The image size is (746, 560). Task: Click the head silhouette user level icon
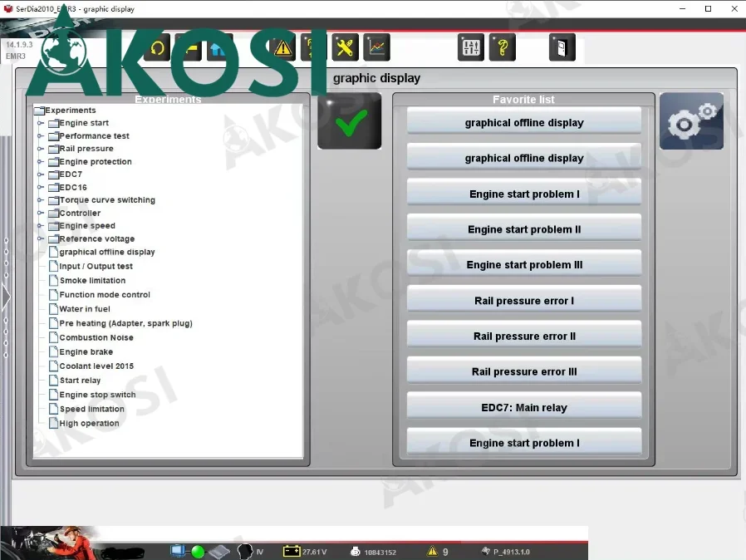click(x=245, y=552)
